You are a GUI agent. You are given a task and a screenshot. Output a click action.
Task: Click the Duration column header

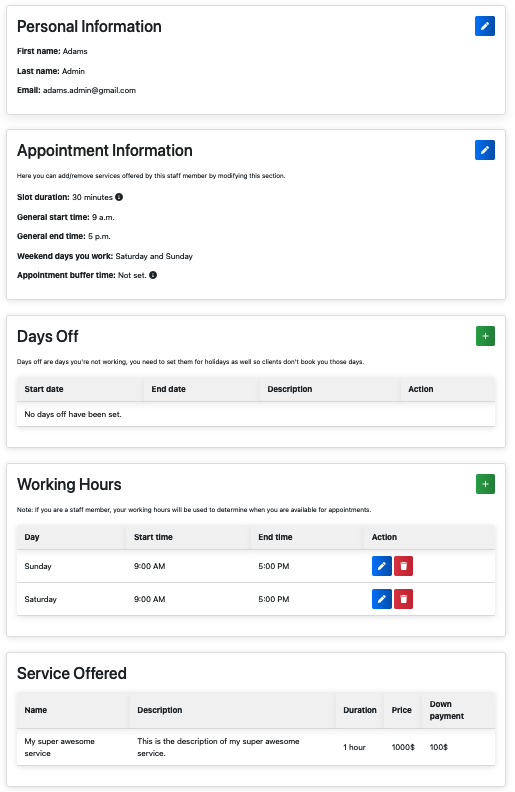pos(360,710)
